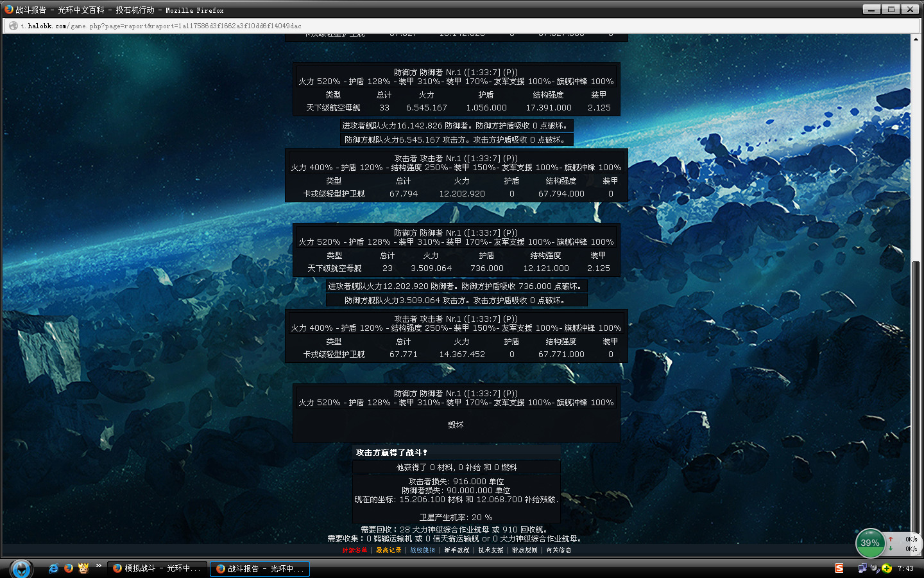Screen dimensions: 924x578
Task: Switch to the 模拟战斗 taskbar window
Action: tap(157, 568)
